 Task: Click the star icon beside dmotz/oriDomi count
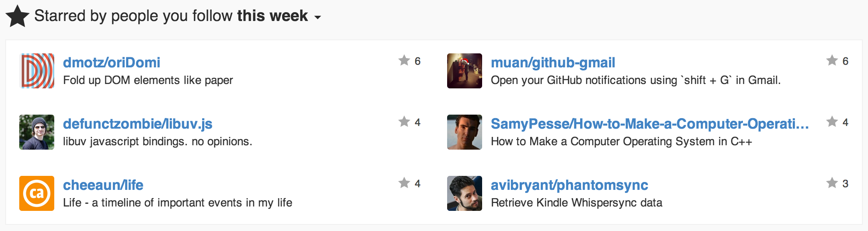404,60
